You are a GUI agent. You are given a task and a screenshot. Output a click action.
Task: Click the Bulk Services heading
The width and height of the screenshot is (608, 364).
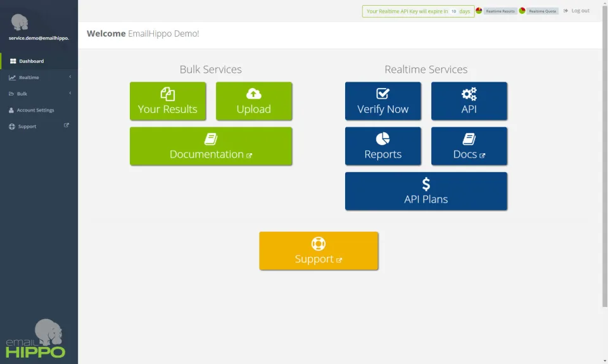[210, 69]
